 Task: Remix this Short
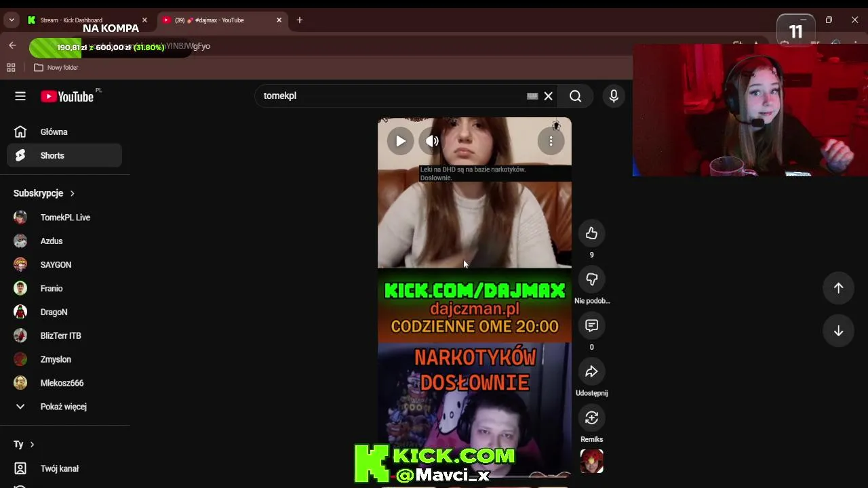(591, 418)
